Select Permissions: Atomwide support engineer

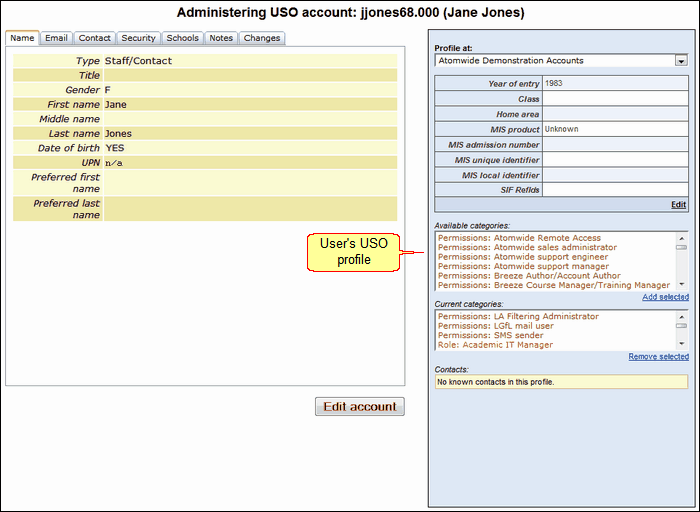click(523, 257)
